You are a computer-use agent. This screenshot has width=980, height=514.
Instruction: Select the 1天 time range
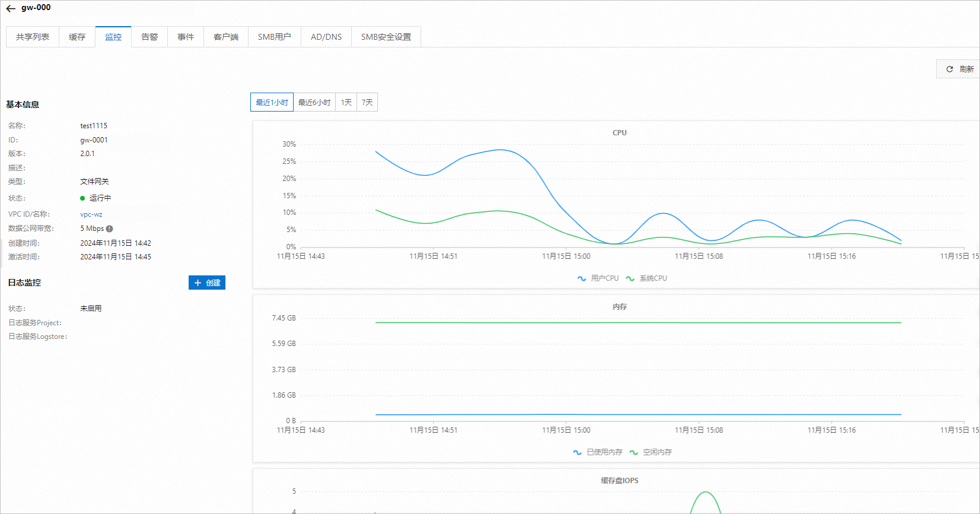point(346,102)
